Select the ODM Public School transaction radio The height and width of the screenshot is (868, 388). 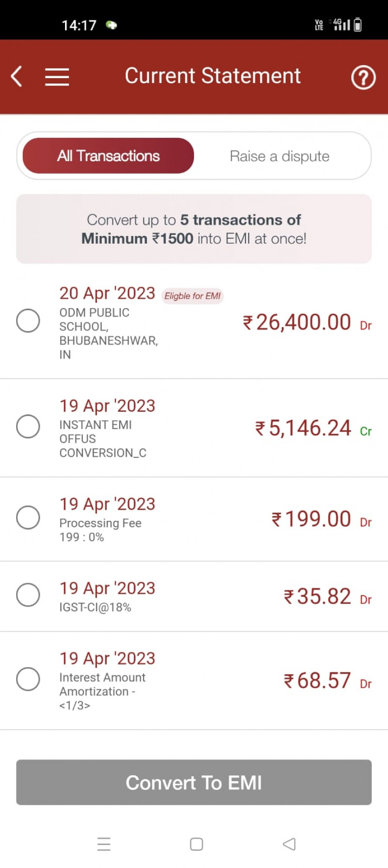(28, 320)
